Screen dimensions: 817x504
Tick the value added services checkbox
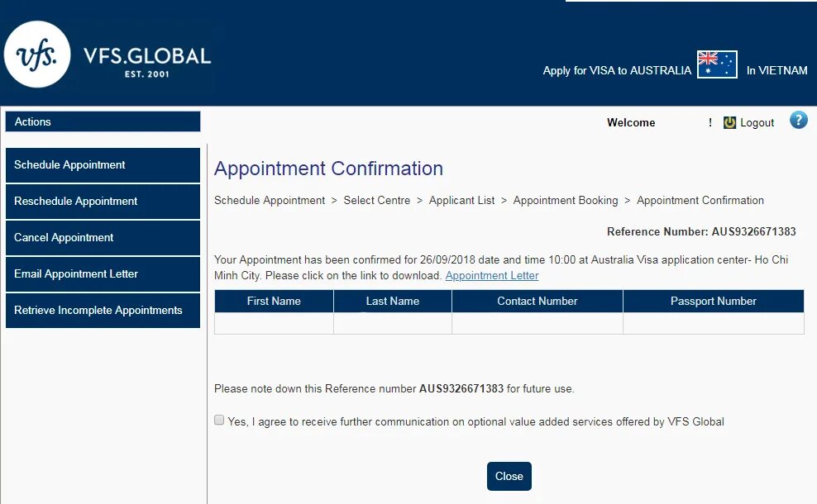point(219,421)
